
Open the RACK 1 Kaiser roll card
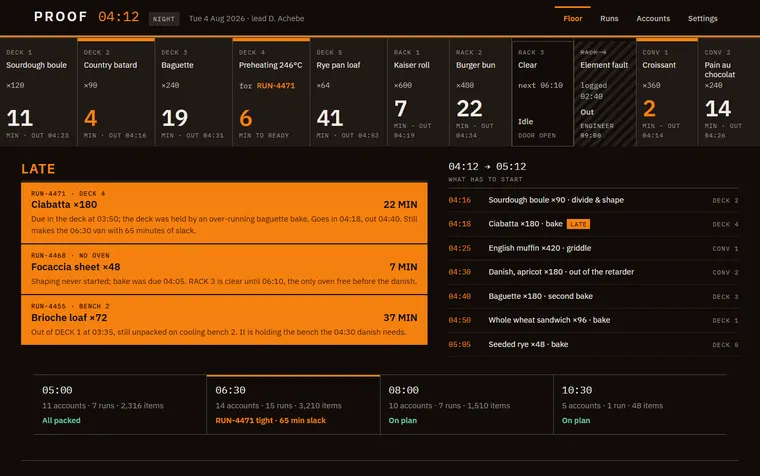pos(418,92)
